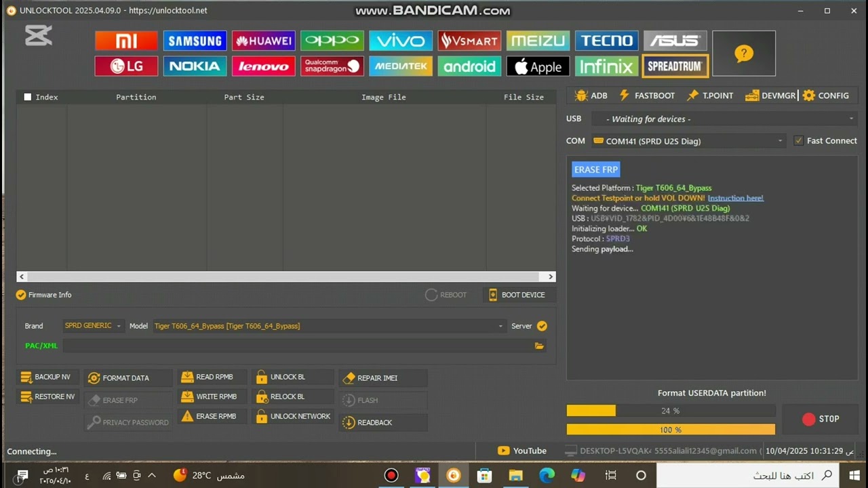
Task: Select the Android platform tile
Action: 469,66
